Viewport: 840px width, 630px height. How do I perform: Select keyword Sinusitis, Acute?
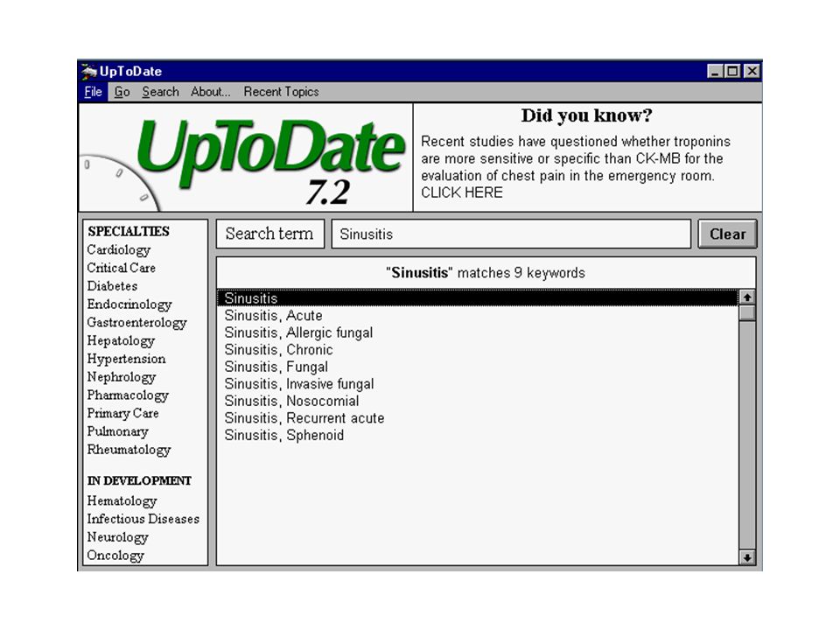(x=273, y=316)
